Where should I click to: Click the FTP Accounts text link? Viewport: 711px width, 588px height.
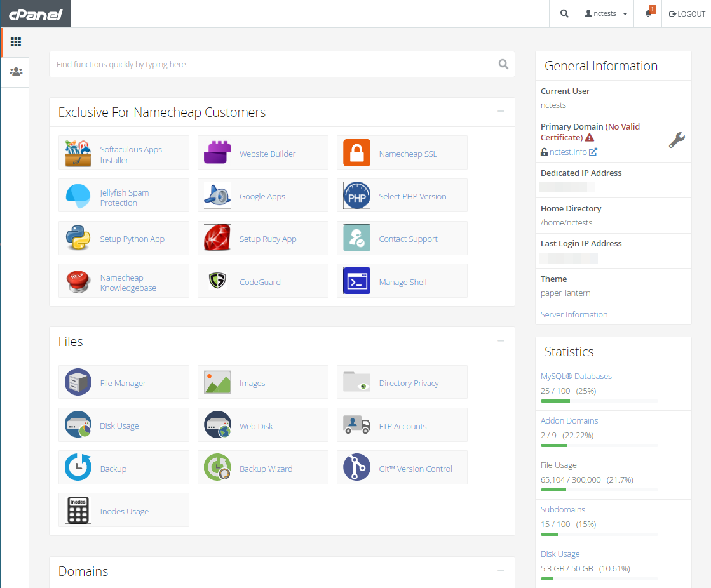tap(403, 426)
